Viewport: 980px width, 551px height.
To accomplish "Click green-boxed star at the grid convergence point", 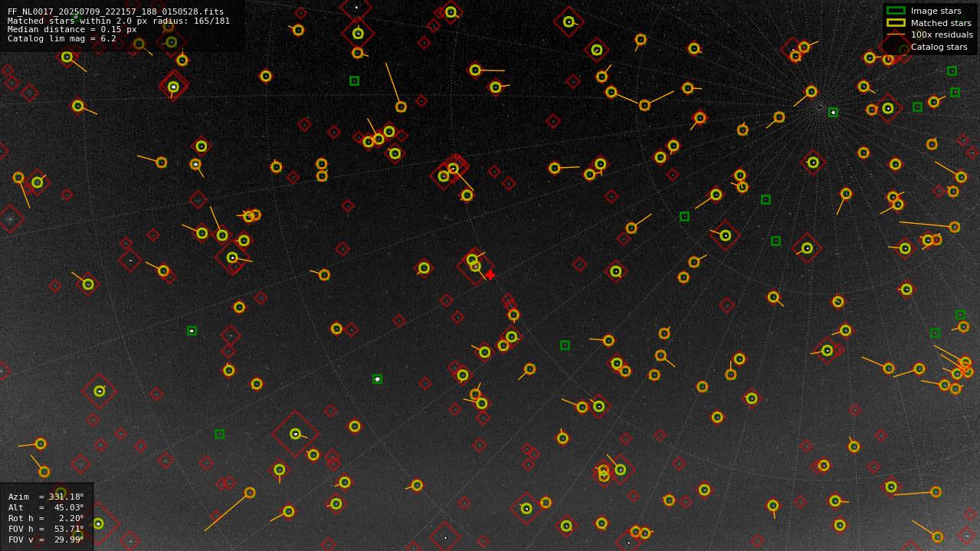I will point(833,113).
